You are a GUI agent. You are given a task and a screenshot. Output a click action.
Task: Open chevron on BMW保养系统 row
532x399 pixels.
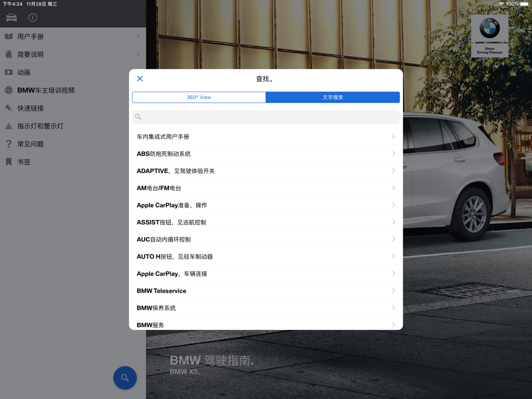tap(394, 307)
